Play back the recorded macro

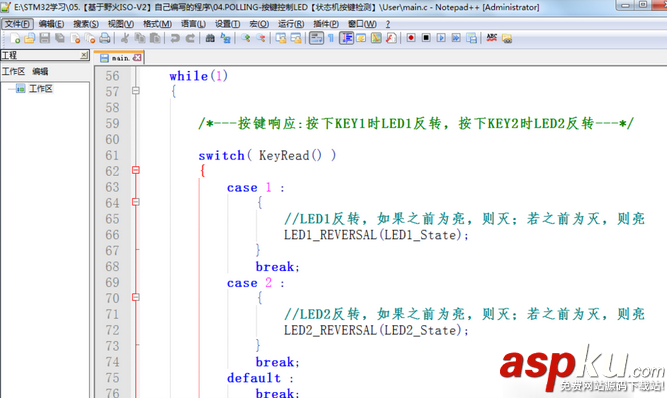click(441, 38)
